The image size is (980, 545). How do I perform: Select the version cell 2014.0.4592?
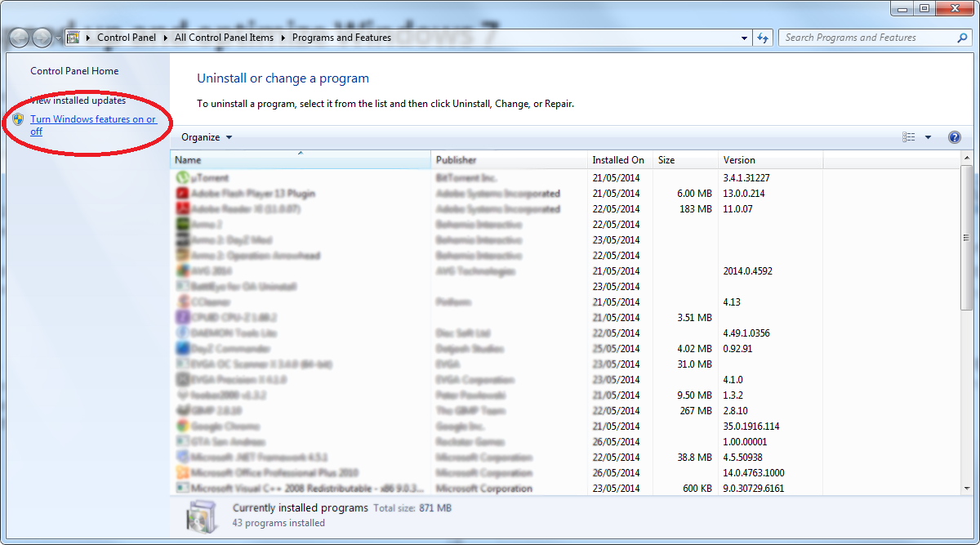coord(747,271)
